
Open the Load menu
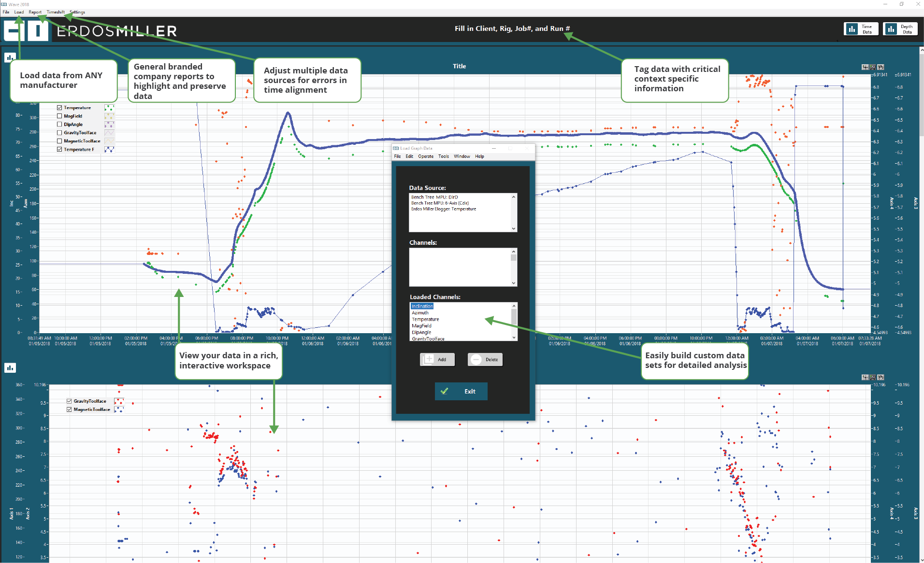19,12
